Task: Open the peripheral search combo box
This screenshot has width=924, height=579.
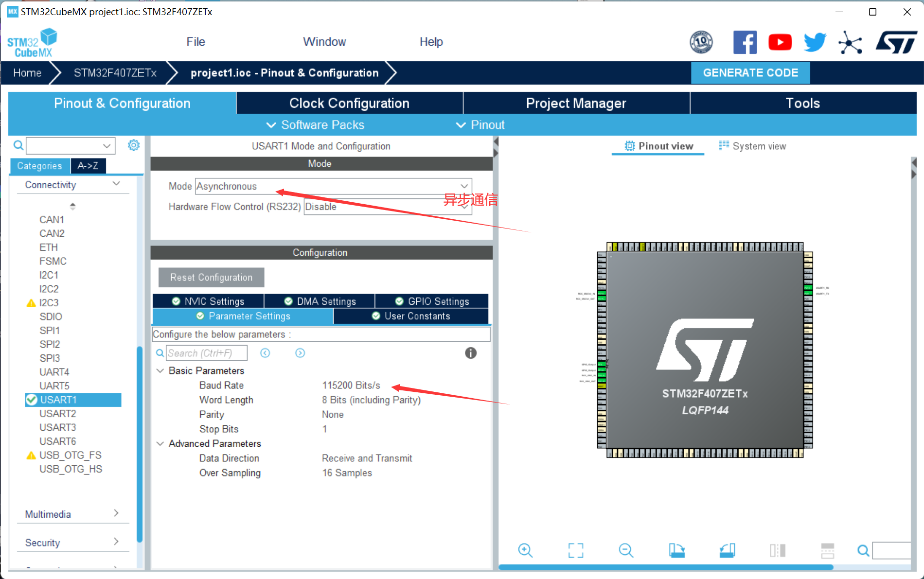Action: pos(71,145)
